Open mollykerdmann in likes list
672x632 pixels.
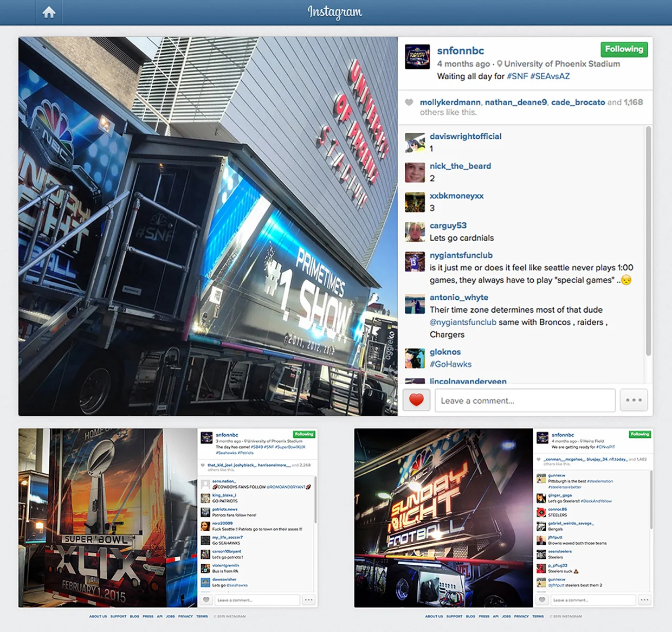tap(450, 102)
